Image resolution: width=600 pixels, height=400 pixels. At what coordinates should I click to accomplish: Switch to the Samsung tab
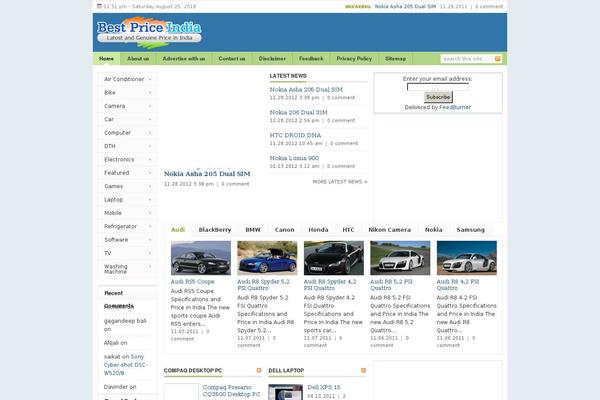pyautogui.click(x=471, y=230)
